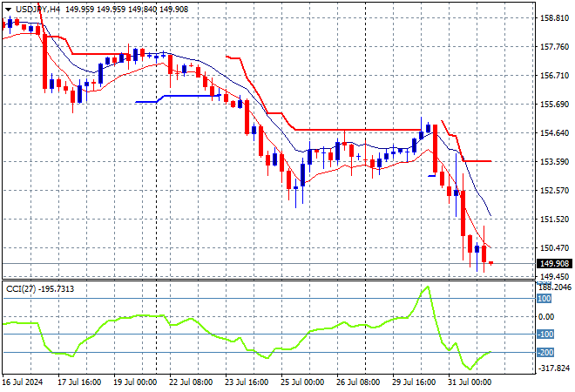Click the CCI 100 level label

coord(545,298)
